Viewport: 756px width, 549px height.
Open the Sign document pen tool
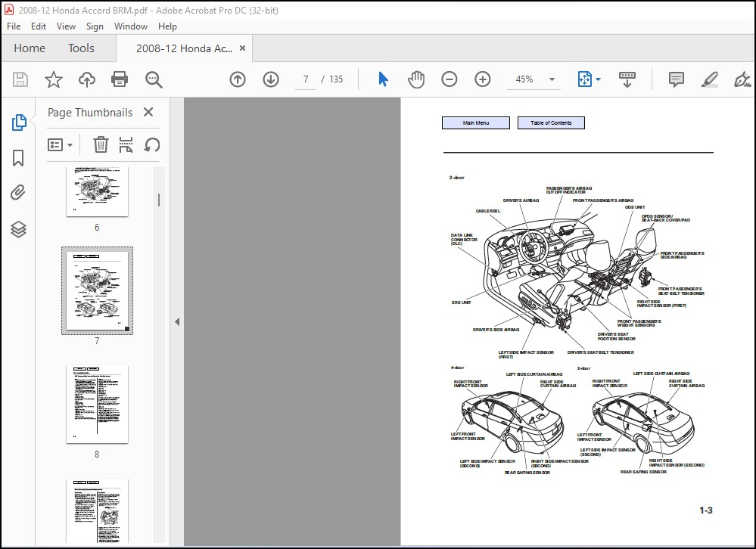coord(742,79)
